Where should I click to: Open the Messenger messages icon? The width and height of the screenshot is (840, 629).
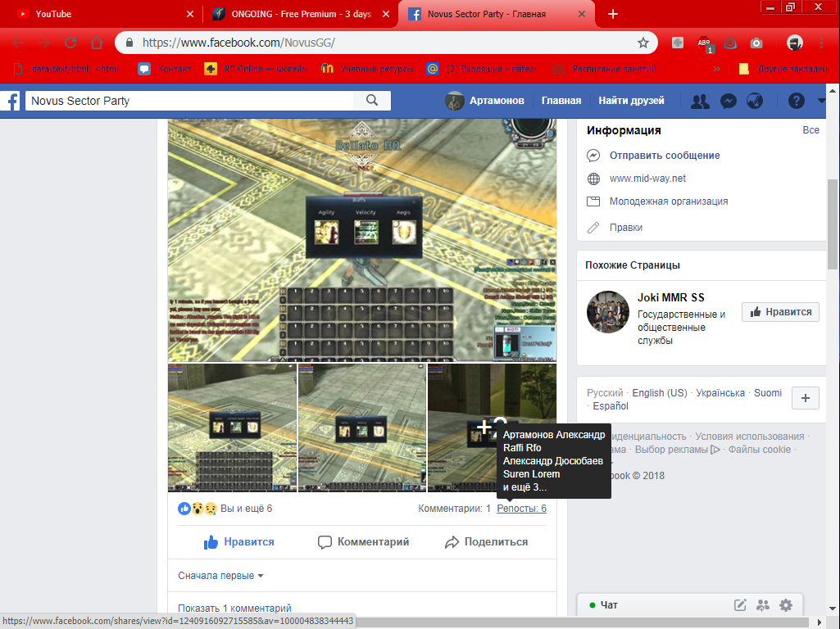click(x=728, y=101)
